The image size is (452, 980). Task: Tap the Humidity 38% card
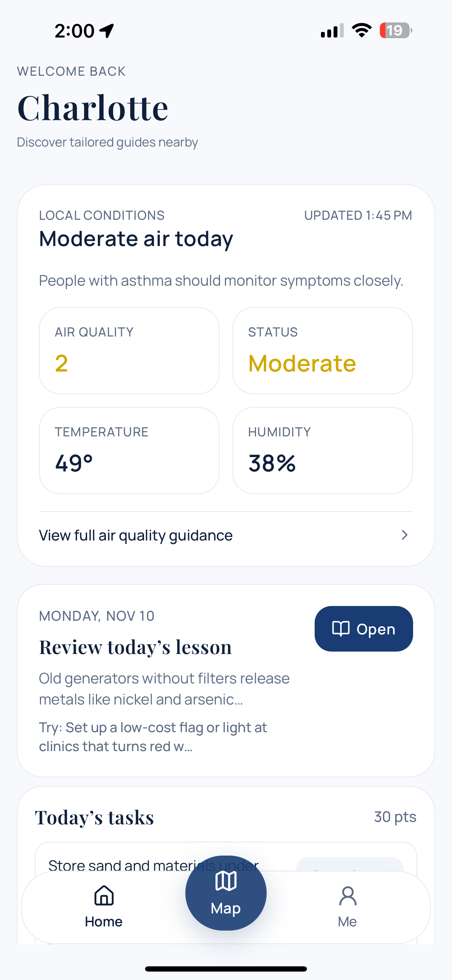click(322, 450)
